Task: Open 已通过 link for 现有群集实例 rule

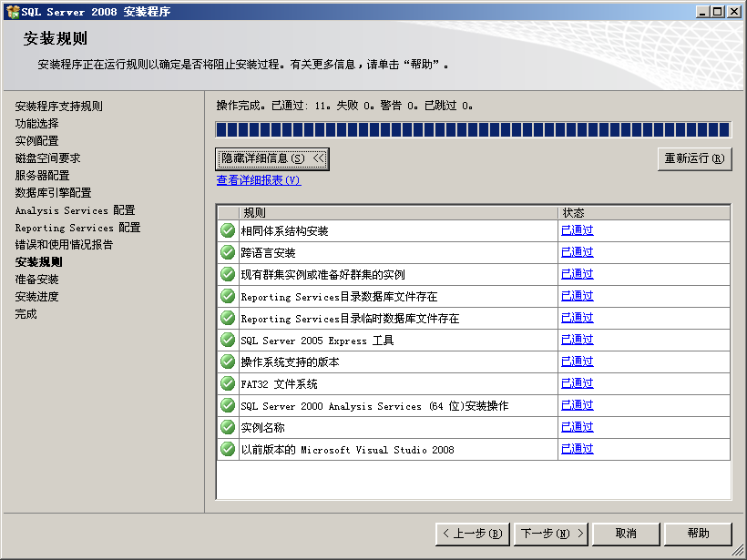Action: click(578, 274)
